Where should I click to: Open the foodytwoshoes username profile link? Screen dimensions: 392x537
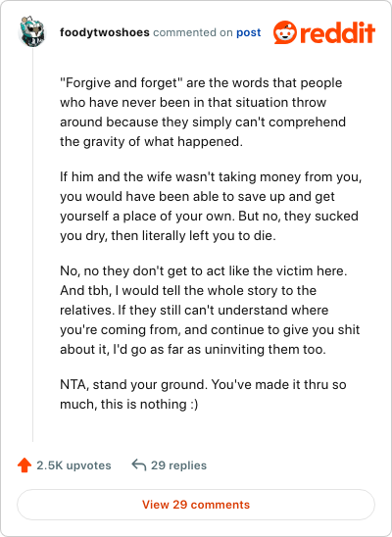(x=105, y=32)
